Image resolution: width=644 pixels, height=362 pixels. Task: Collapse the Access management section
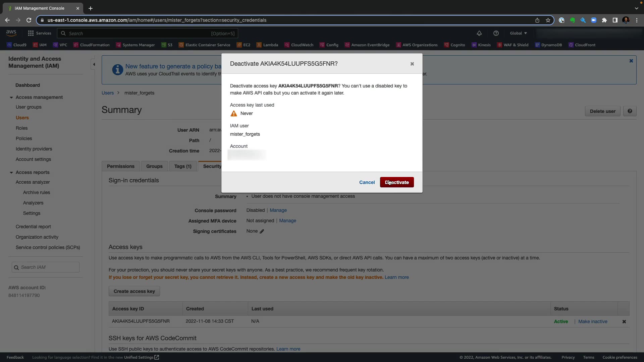click(11, 98)
